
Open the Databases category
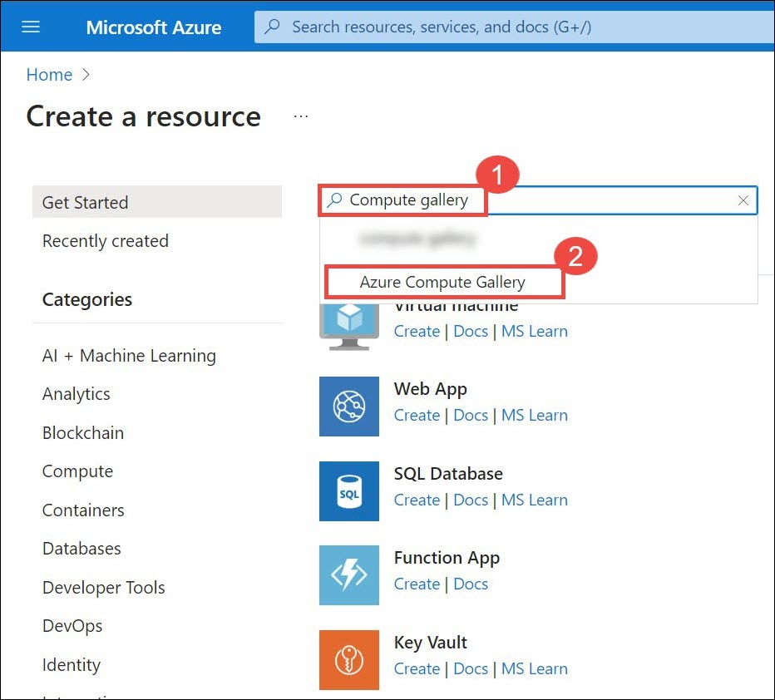tap(81, 549)
